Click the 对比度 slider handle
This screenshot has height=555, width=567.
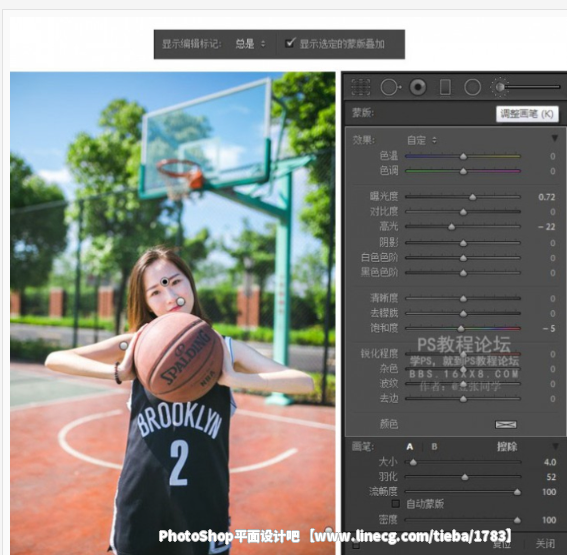click(x=463, y=212)
